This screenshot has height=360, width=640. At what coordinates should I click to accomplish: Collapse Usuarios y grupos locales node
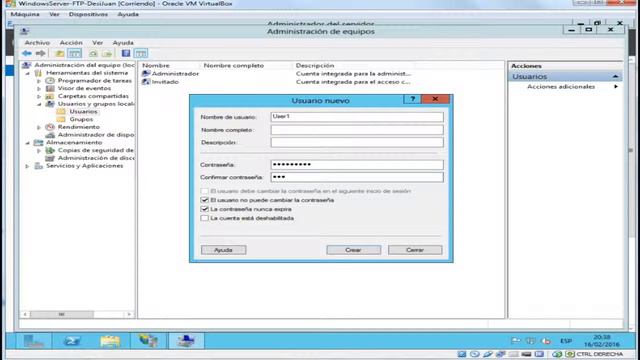[x=39, y=104]
